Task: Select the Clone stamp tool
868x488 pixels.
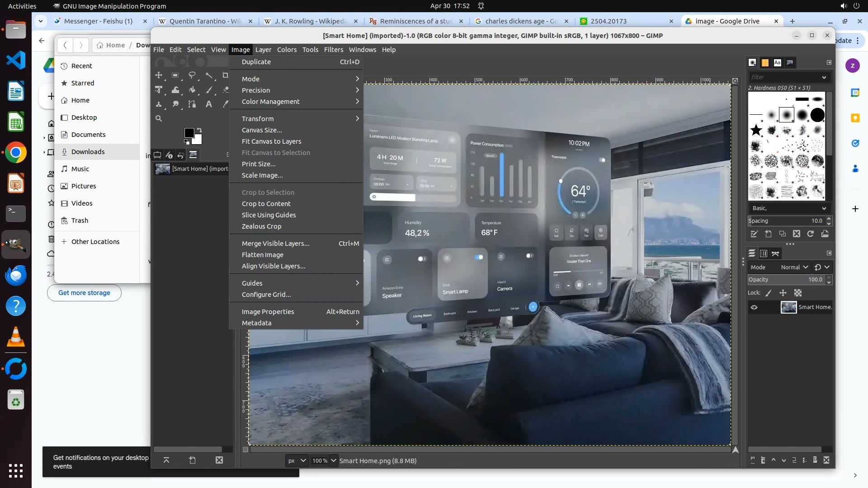Action: [x=159, y=104]
